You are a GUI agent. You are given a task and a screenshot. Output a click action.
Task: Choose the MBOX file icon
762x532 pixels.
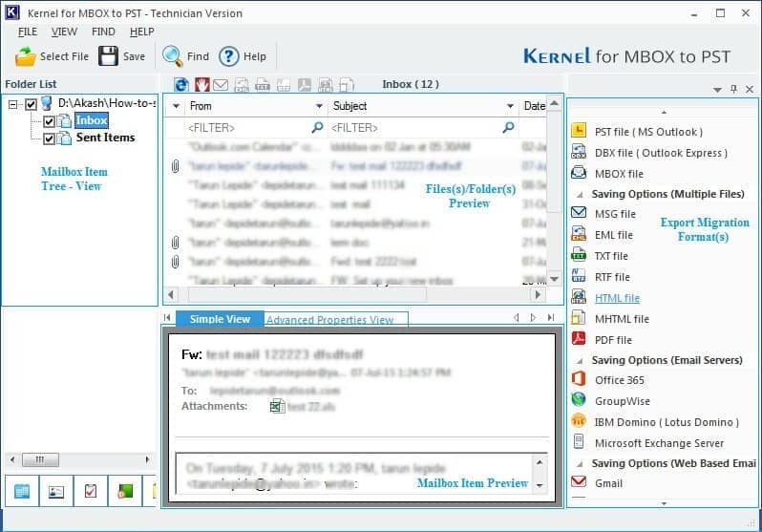coord(579,173)
